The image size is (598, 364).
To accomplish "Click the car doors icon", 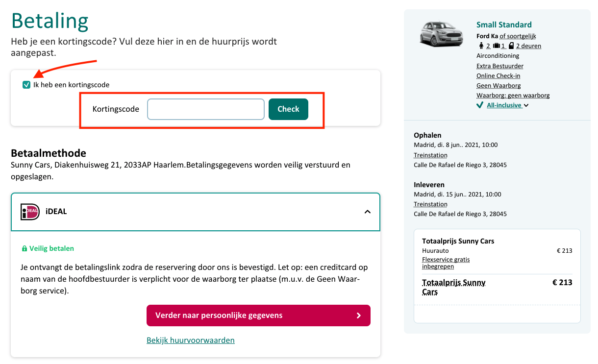I will point(511,46).
